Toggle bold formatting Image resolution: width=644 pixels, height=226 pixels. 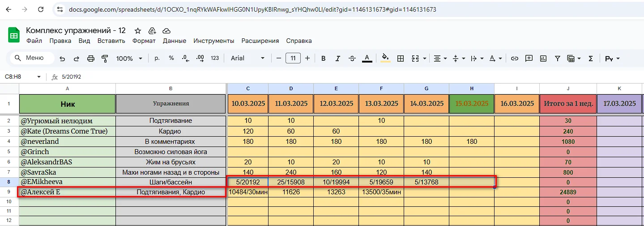[x=324, y=59]
